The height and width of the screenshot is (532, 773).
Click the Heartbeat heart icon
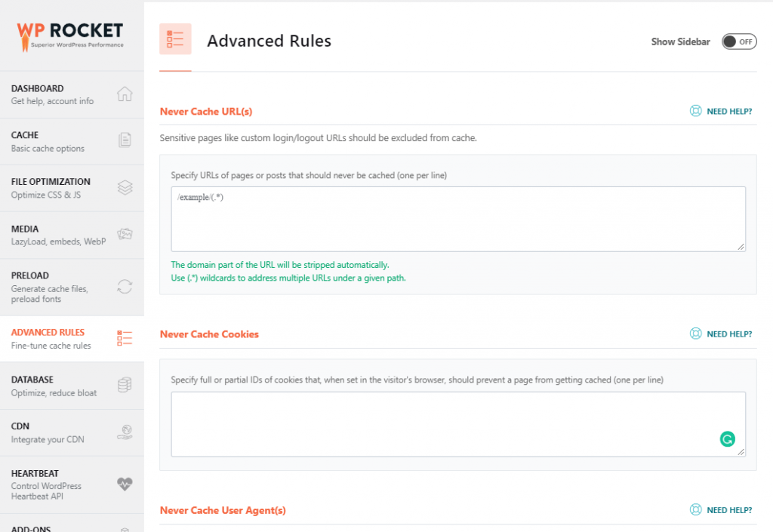click(x=125, y=484)
